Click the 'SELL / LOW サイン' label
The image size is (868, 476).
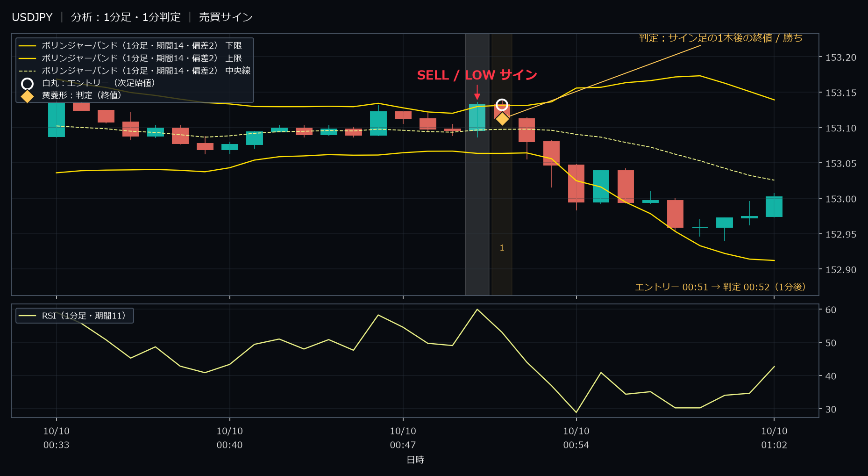tap(477, 75)
